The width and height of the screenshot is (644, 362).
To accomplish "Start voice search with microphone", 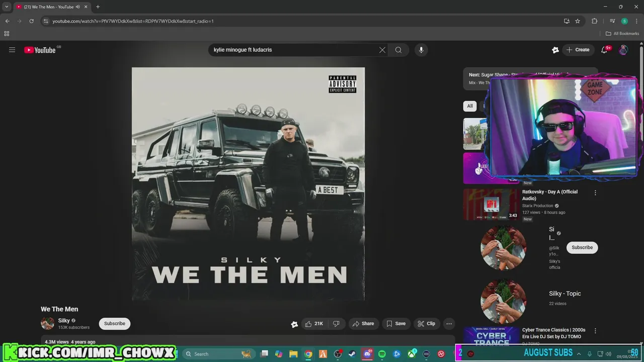I will (x=421, y=50).
